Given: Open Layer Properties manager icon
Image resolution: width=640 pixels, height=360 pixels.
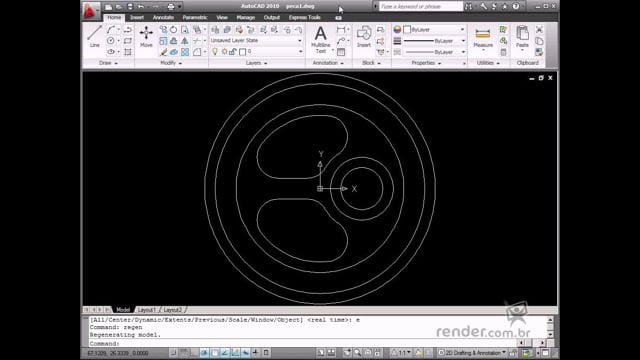Looking at the screenshot, I should pyautogui.click(x=215, y=29).
